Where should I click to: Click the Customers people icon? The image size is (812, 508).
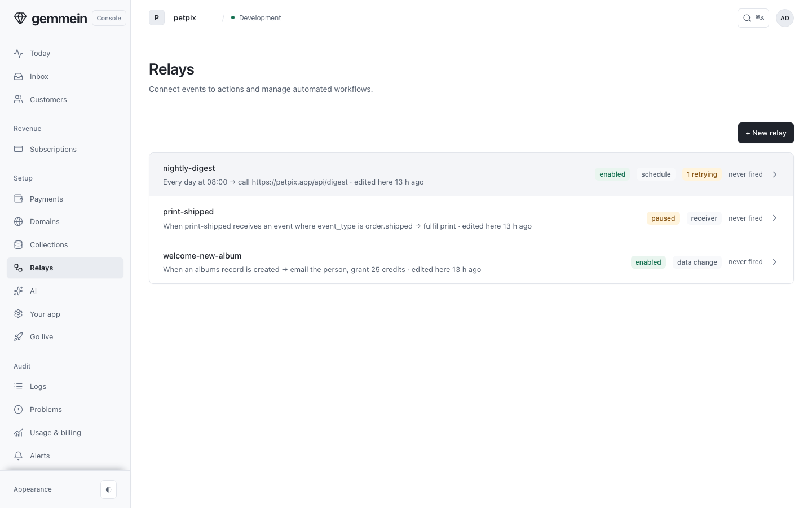[x=19, y=99]
